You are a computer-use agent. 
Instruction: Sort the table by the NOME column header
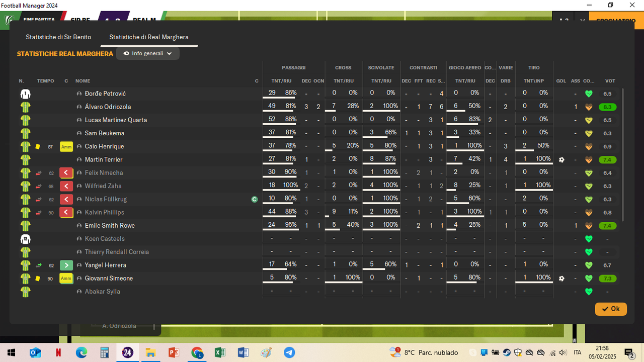[x=83, y=81]
